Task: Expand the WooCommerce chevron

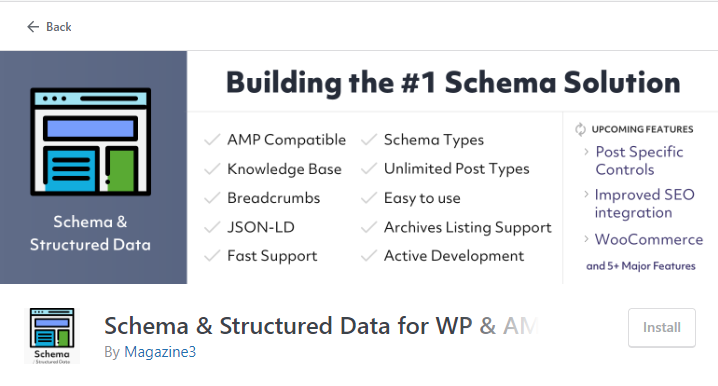Action: 587,239
